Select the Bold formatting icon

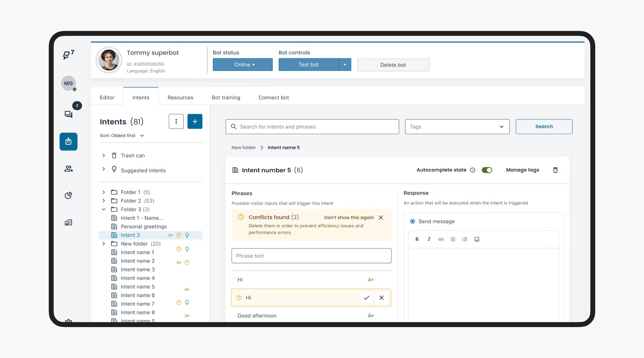pyautogui.click(x=417, y=239)
